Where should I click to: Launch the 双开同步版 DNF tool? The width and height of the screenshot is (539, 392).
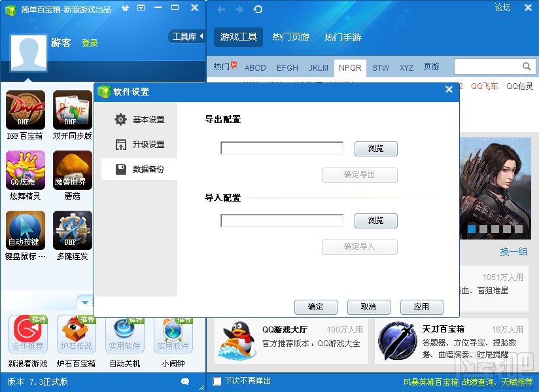(72, 111)
